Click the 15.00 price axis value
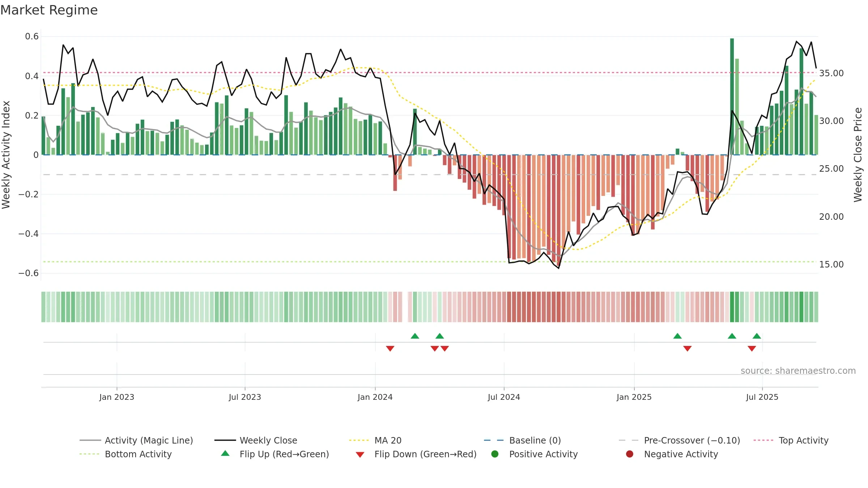The height and width of the screenshot is (488, 868). [x=831, y=264]
